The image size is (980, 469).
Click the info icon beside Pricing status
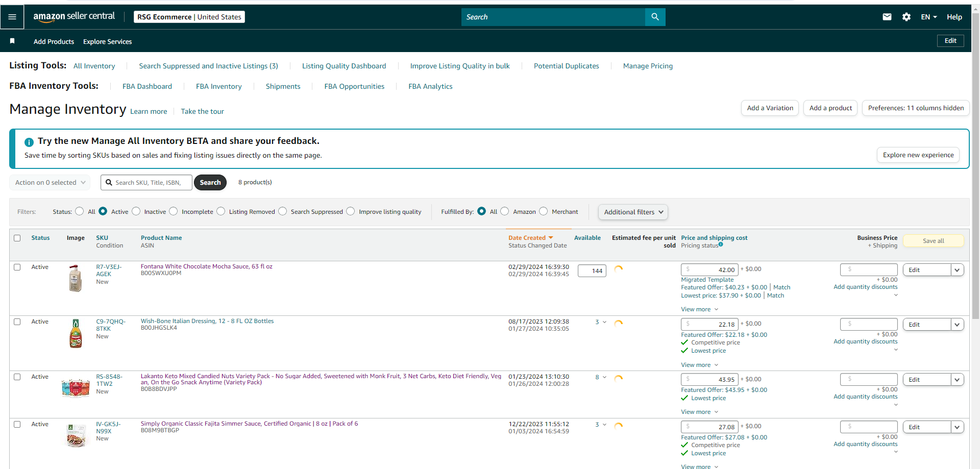(x=721, y=244)
